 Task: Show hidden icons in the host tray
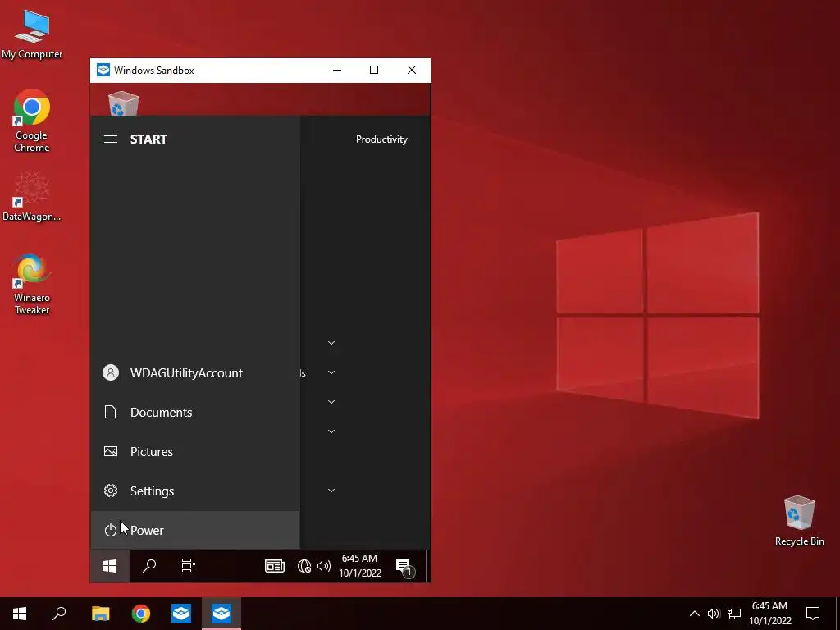694,614
